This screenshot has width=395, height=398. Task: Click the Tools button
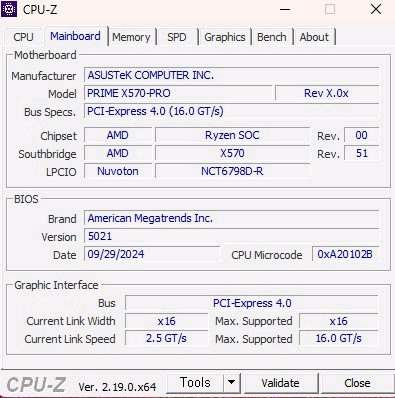point(195,383)
